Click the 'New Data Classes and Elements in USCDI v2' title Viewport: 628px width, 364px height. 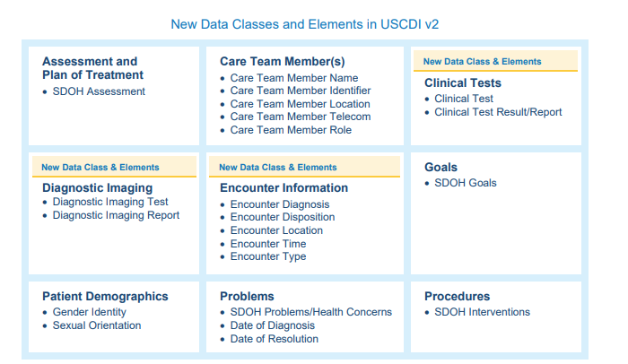pyautogui.click(x=305, y=24)
